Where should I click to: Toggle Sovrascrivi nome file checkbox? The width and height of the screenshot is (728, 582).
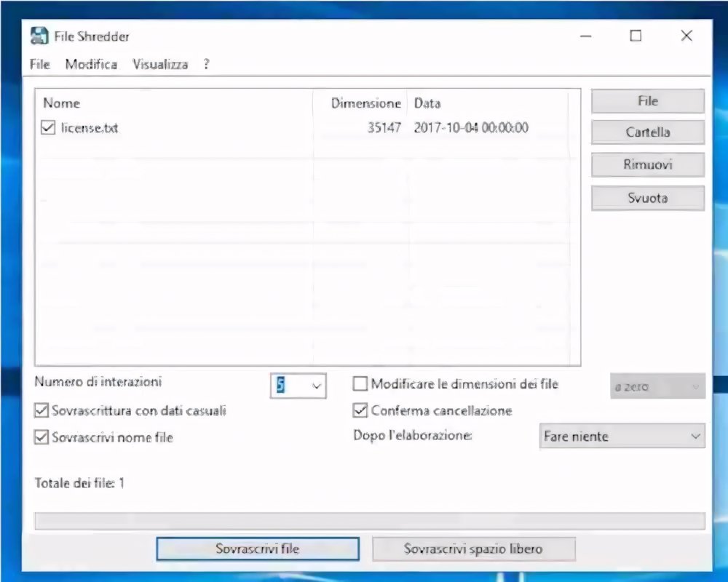tap(41, 437)
